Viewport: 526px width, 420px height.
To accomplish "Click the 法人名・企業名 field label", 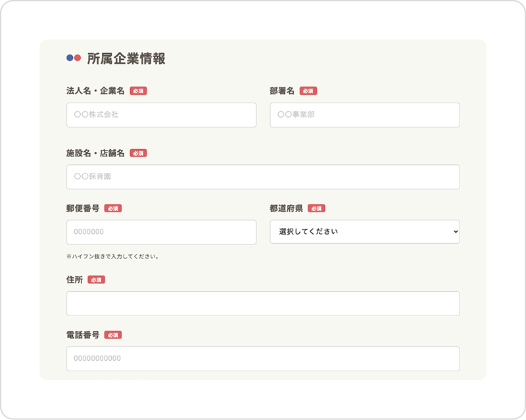I will coord(95,91).
